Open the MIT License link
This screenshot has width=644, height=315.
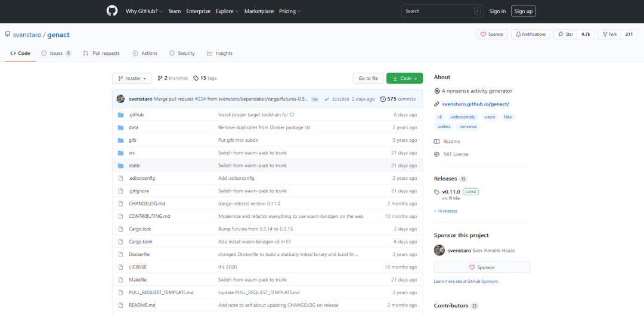click(x=451, y=154)
